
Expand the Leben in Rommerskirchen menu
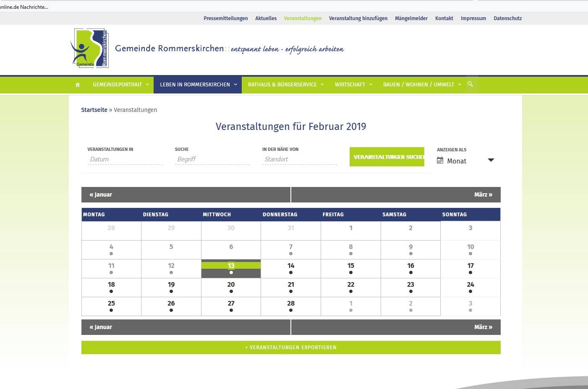click(198, 85)
